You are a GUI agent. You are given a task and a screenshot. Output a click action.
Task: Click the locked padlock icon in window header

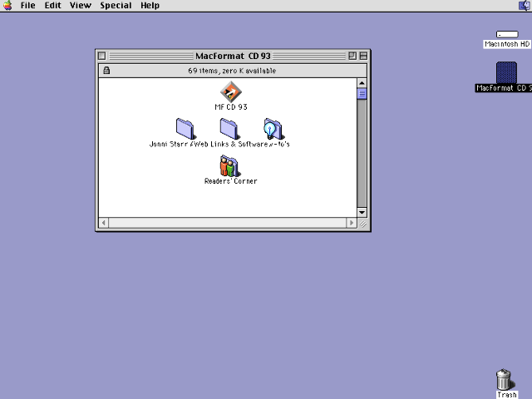click(106, 70)
